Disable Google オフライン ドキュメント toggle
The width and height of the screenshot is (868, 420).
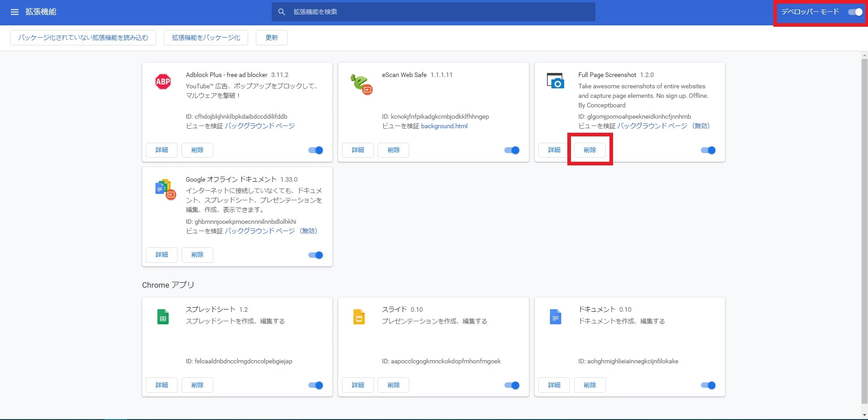316,255
